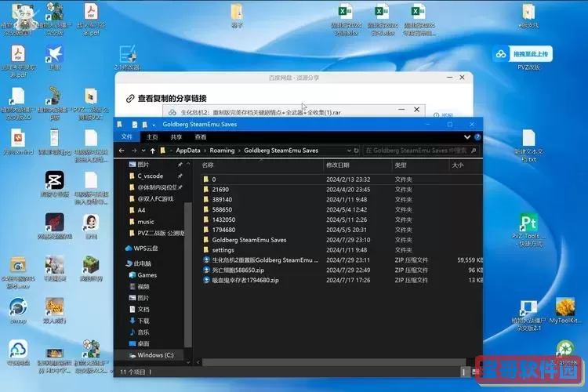Click the 拖拽至此上传 cloud upload widget
Viewport: 588px width, 392px height.
[522, 54]
